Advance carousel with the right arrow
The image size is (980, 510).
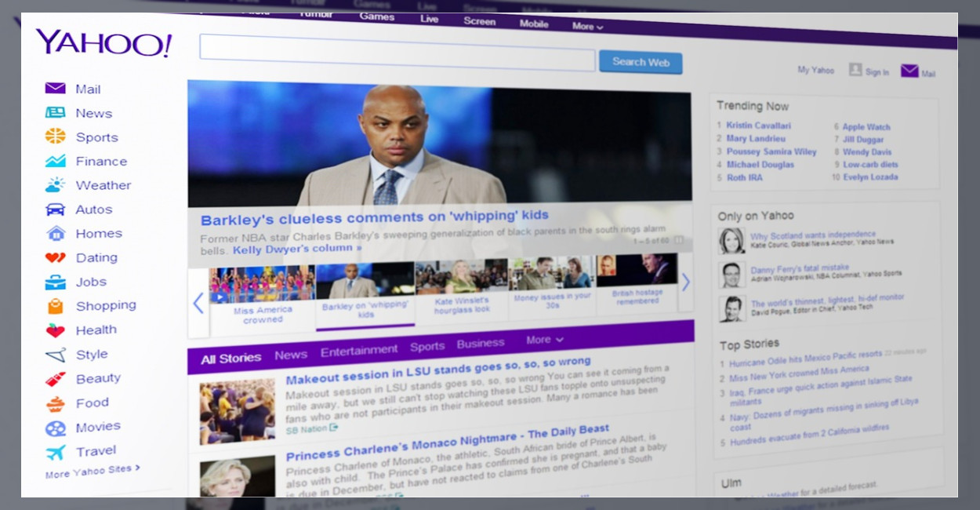point(685,282)
